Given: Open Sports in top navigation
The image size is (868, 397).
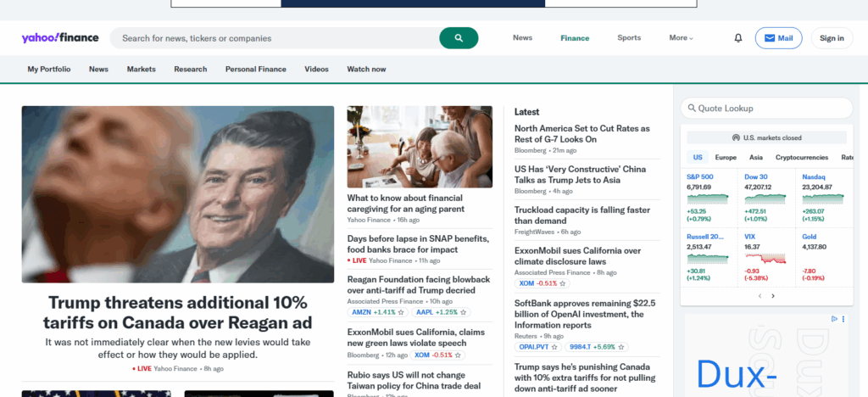Looking at the screenshot, I should [x=629, y=38].
